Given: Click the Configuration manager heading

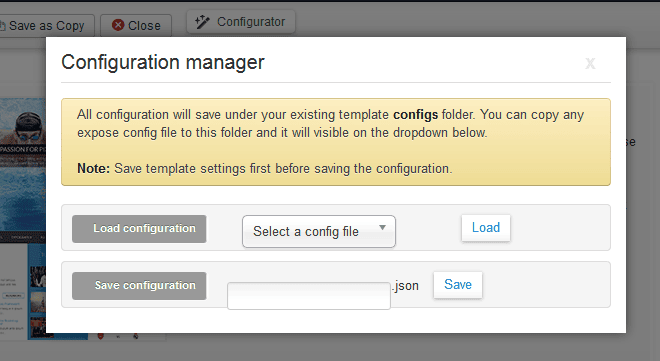Looking at the screenshot, I should coord(163,63).
